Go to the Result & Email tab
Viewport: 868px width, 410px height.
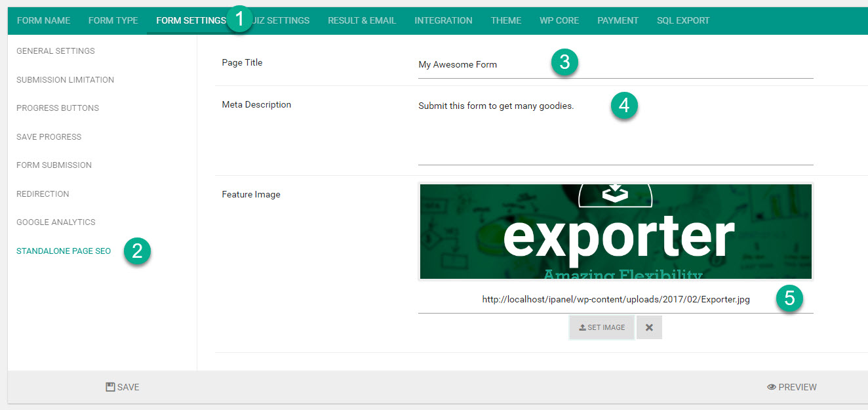[x=362, y=20]
